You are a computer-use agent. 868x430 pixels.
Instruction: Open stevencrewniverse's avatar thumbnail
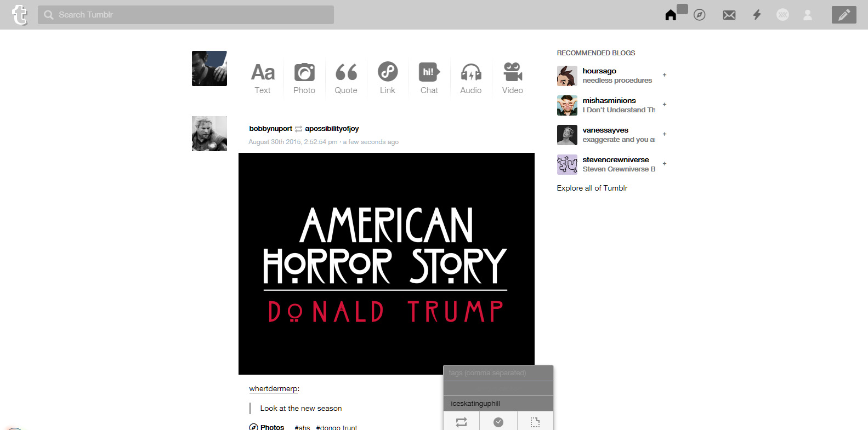tap(567, 164)
